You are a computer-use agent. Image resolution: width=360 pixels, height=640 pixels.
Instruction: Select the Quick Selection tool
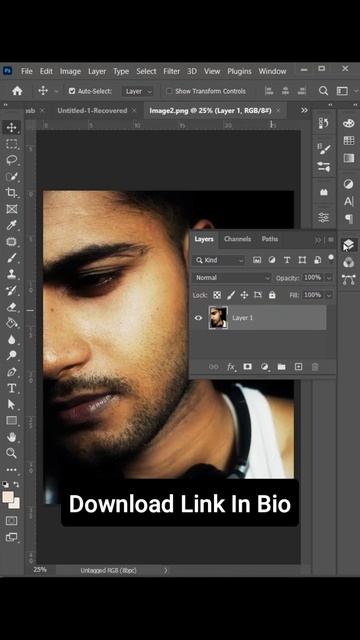point(11,176)
